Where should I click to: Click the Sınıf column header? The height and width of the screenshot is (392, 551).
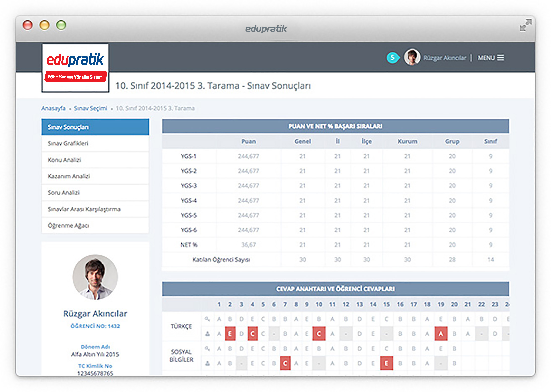[491, 141]
